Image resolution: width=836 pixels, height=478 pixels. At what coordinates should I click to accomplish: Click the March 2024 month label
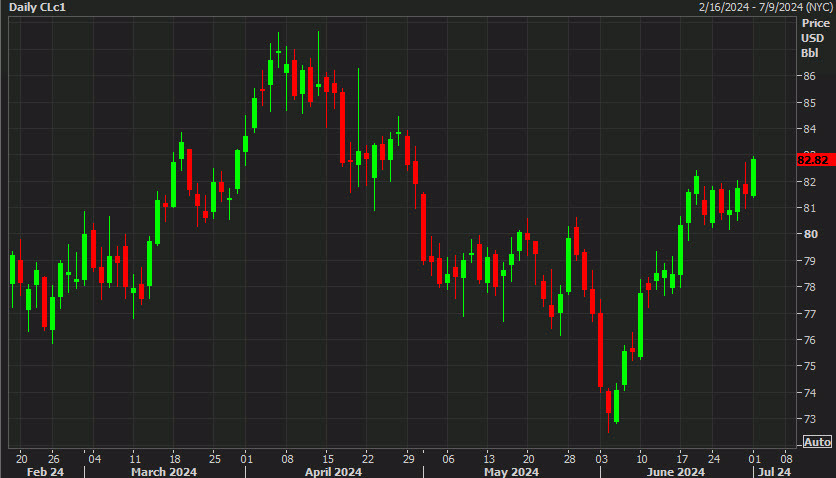[164, 472]
